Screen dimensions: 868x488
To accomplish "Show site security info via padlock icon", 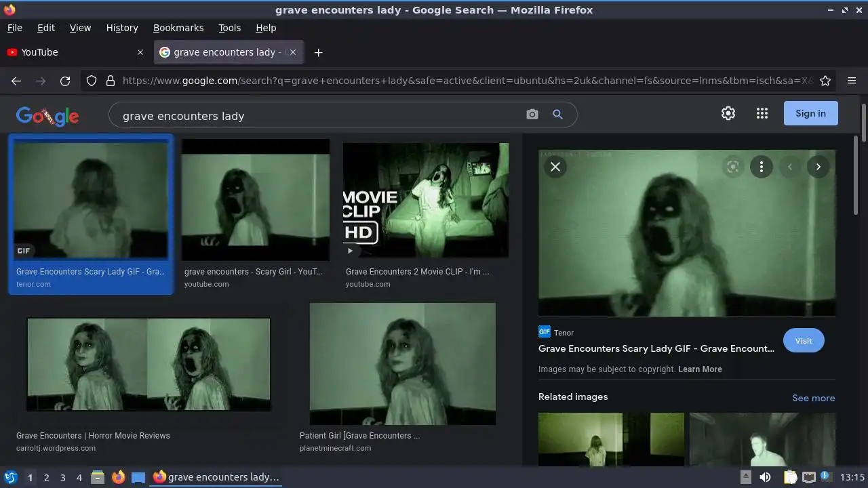I will pyautogui.click(x=111, y=81).
